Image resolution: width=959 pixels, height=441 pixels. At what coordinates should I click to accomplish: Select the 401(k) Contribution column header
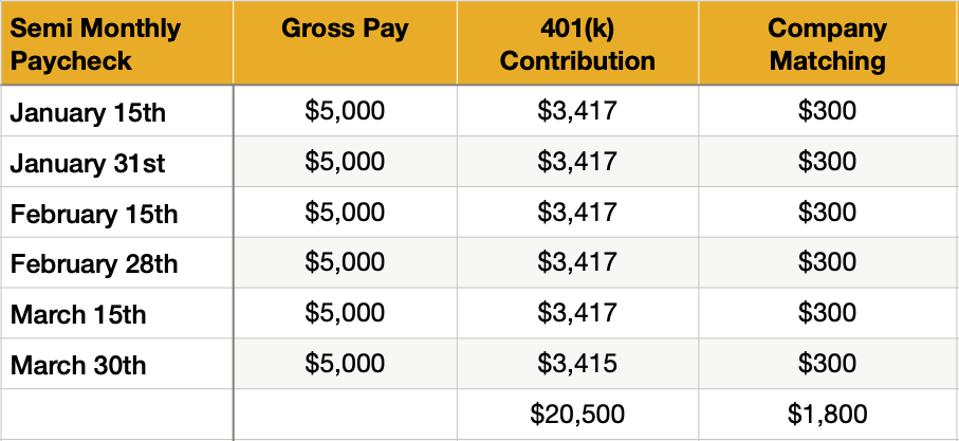click(577, 44)
